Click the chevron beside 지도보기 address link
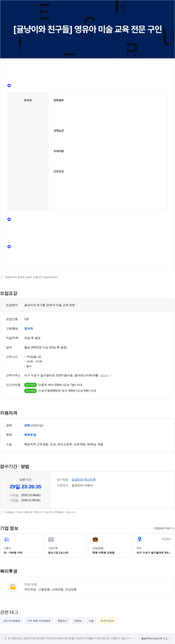Screen dimensions: 175x644 (x=111, y=375)
